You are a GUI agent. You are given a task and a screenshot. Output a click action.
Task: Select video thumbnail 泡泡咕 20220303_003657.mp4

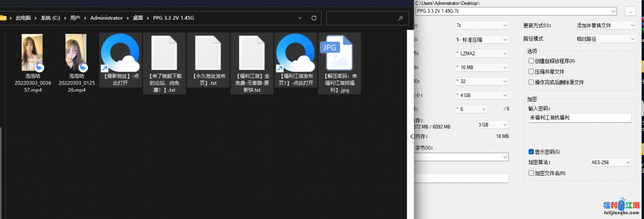(x=32, y=53)
